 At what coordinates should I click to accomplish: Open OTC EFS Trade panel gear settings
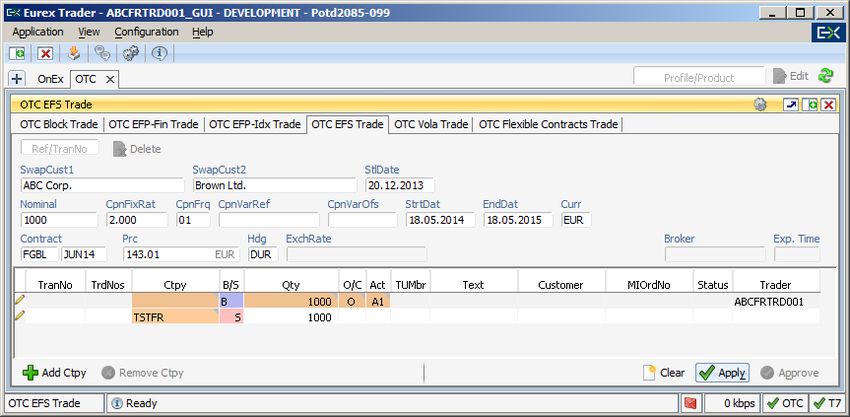(x=760, y=105)
